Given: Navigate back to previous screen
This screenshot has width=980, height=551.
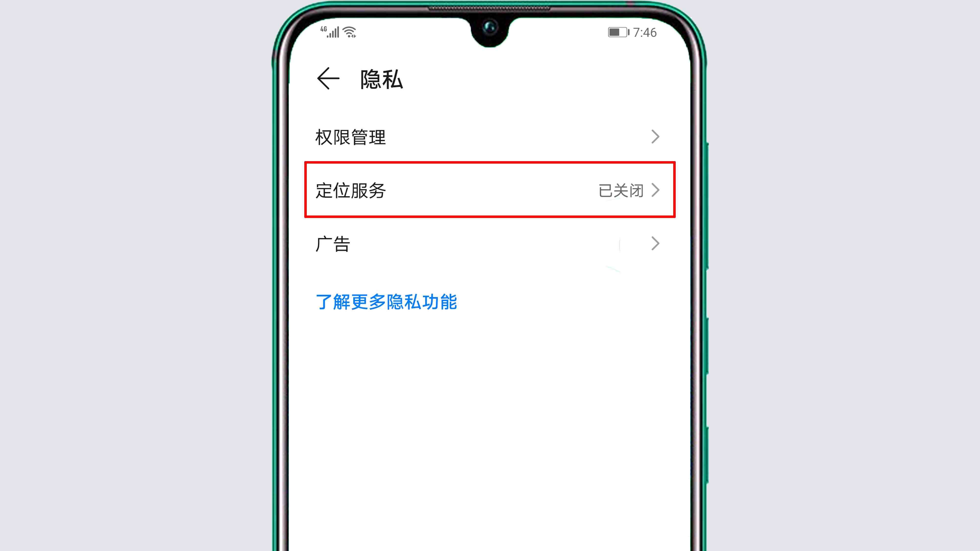Looking at the screenshot, I should pos(328,79).
